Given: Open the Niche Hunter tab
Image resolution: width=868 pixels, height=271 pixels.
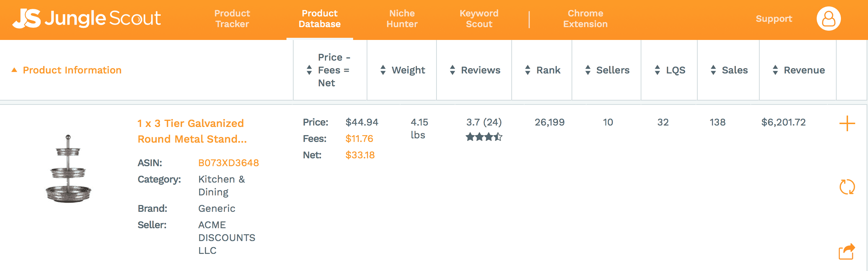Looking at the screenshot, I should pos(402,19).
